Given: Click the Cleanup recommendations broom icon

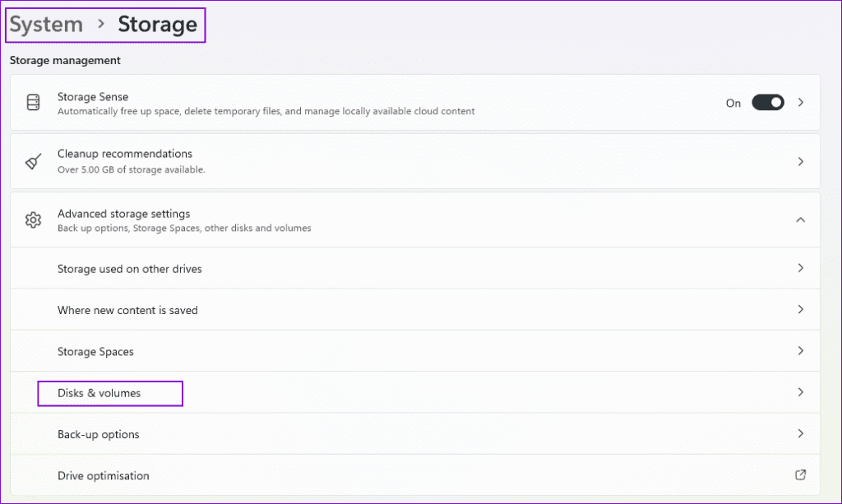Looking at the screenshot, I should [33, 161].
